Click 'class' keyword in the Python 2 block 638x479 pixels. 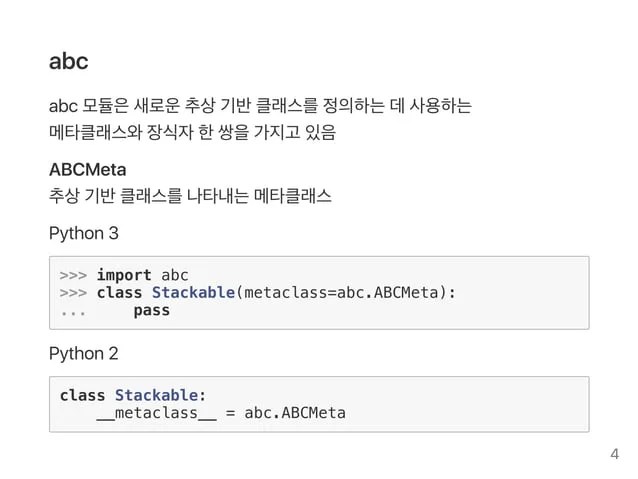(82, 395)
